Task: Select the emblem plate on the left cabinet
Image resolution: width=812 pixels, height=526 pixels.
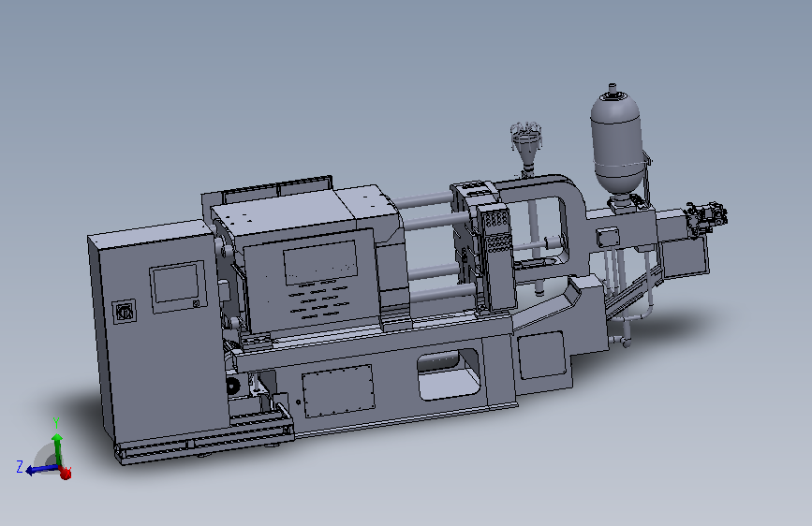Action: pyautogui.click(x=125, y=312)
